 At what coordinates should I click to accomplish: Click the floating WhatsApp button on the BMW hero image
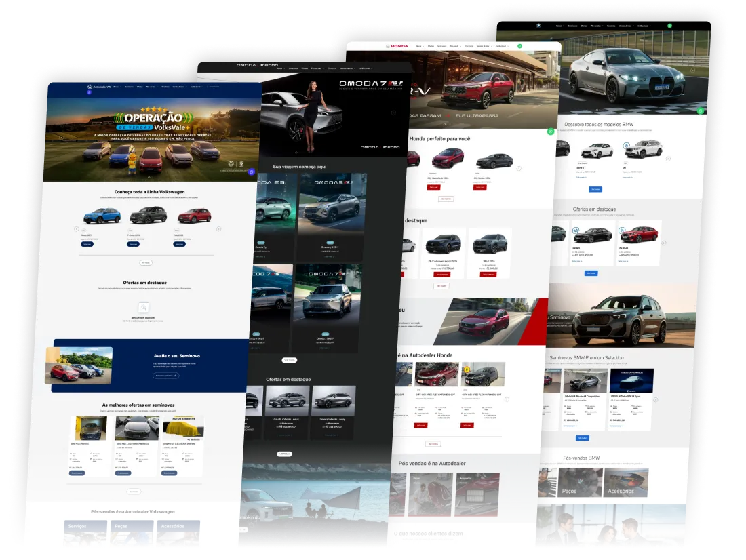click(701, 111)
